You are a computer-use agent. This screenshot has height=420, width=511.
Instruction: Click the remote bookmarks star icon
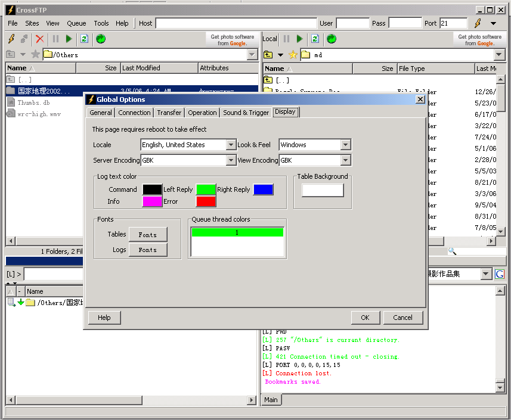click(x=35, y=54)
